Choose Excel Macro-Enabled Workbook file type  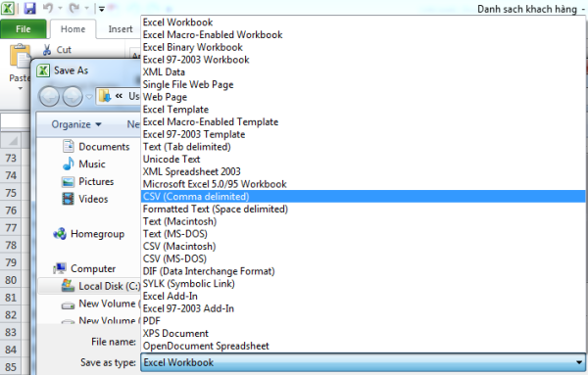363,35
